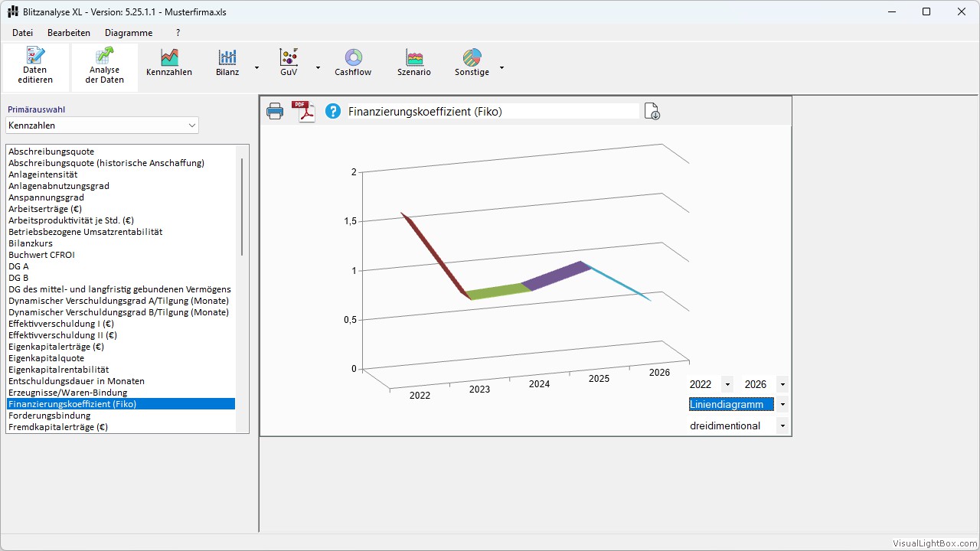Open the dreidimensional dropdown

click(782, 425)
